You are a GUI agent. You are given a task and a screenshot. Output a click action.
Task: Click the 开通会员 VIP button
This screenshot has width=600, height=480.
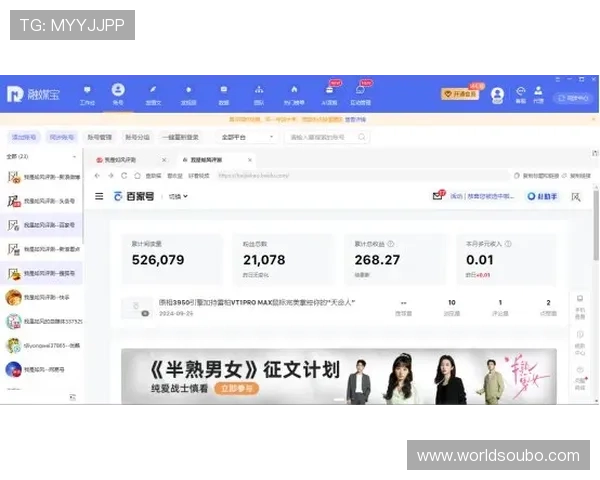460,94
